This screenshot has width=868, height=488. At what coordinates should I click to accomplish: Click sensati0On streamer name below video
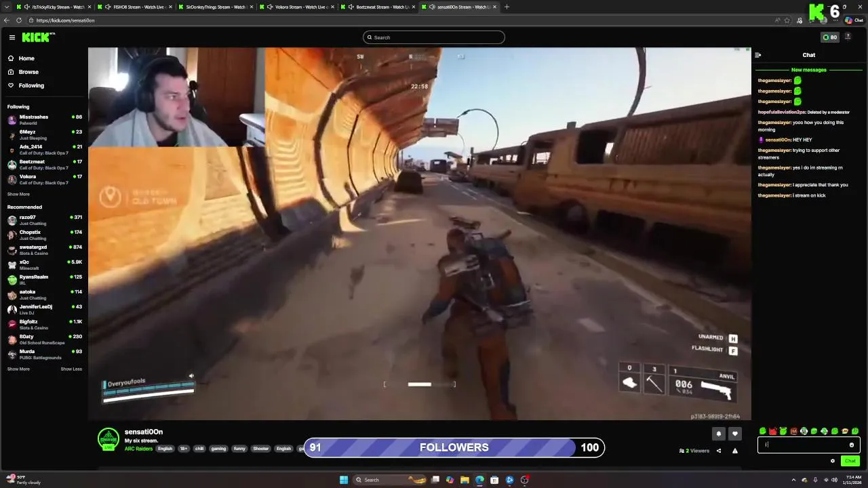click(144, 432)
